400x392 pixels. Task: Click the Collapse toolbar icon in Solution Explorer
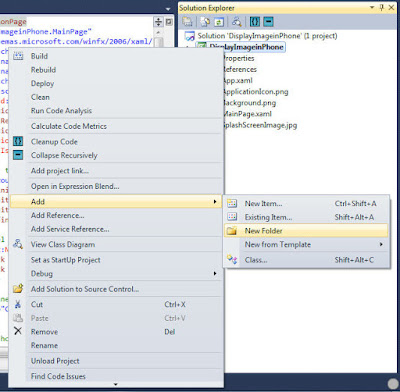tap(268, 22)
